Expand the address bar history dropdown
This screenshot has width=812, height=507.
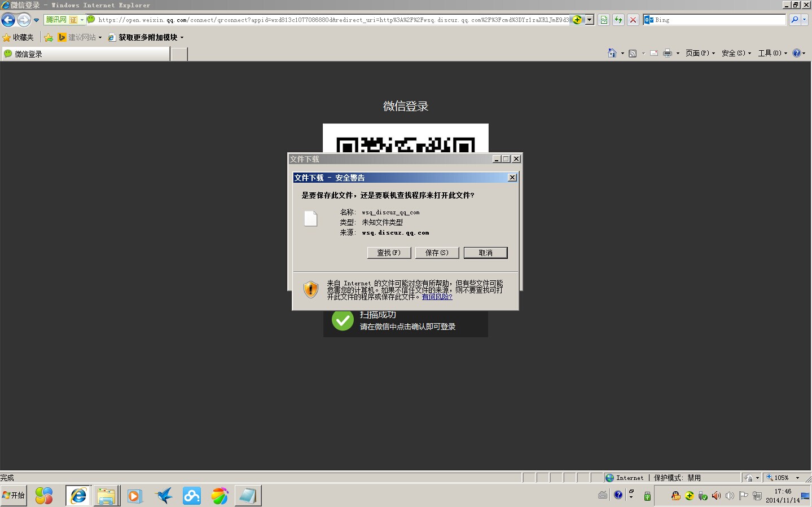click(590, 20)
